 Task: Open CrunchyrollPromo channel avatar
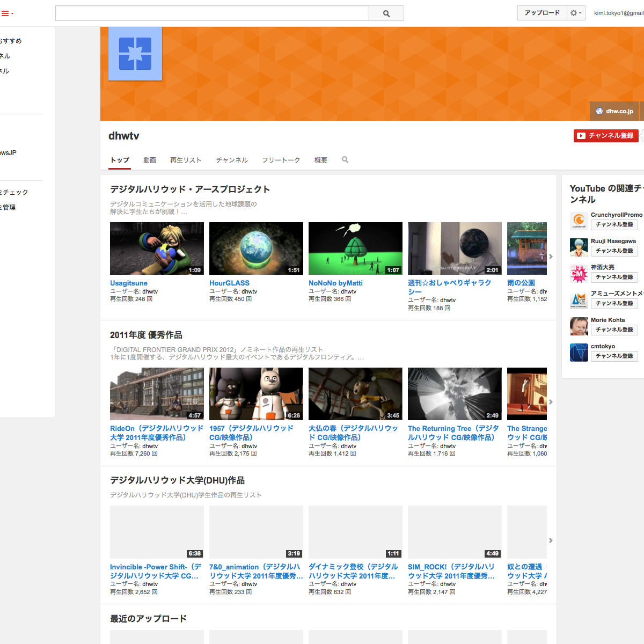click(x=579, y=221)
